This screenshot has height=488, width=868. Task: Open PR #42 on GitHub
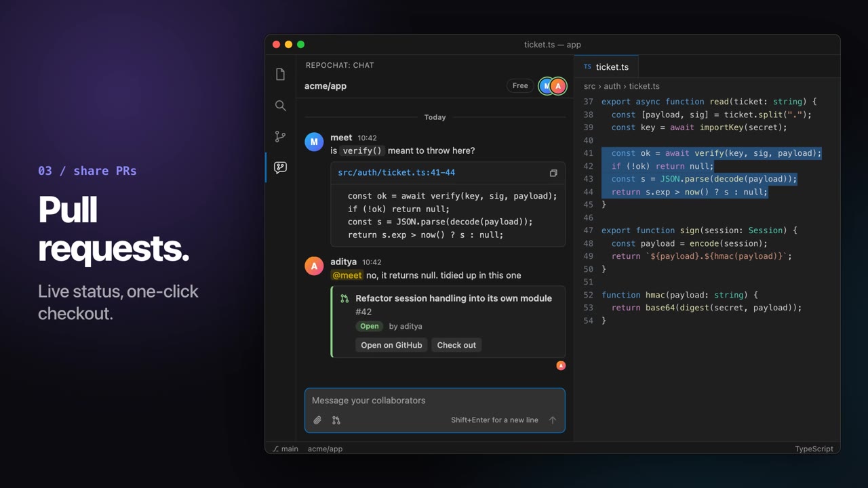[x=391, y=345]
